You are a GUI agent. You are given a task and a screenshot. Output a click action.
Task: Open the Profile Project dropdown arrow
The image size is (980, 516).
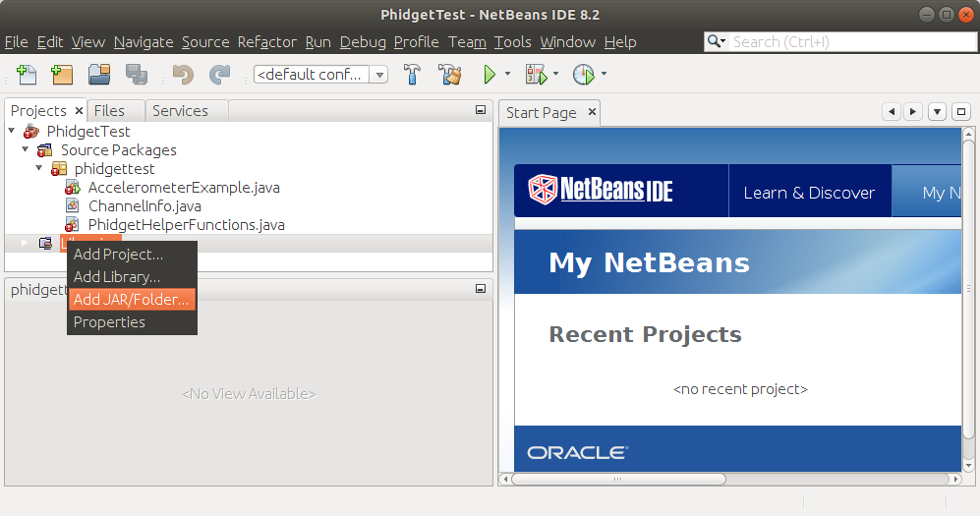[x=604, y=74]
